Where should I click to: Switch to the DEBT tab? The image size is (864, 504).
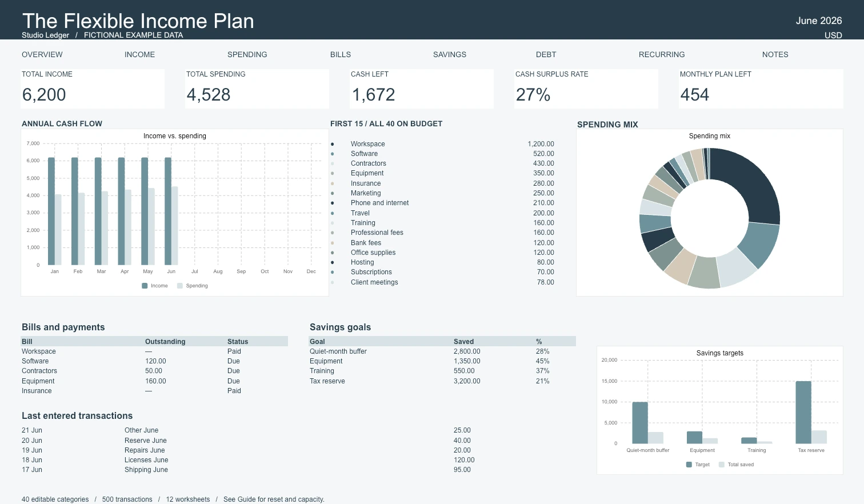pos(546,55)
